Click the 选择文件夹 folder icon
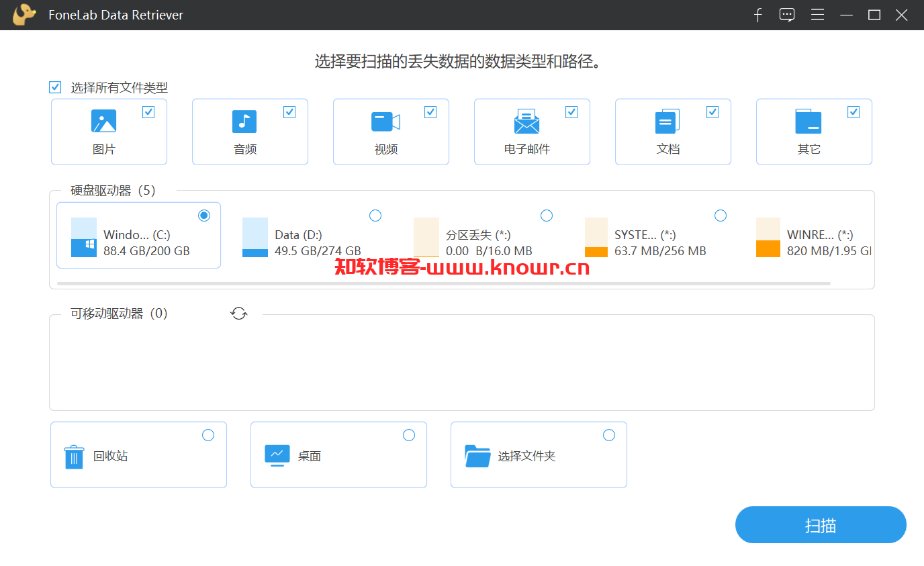Image resolution: width=924 pixels, height=566 pixels. tap(477, 456)
